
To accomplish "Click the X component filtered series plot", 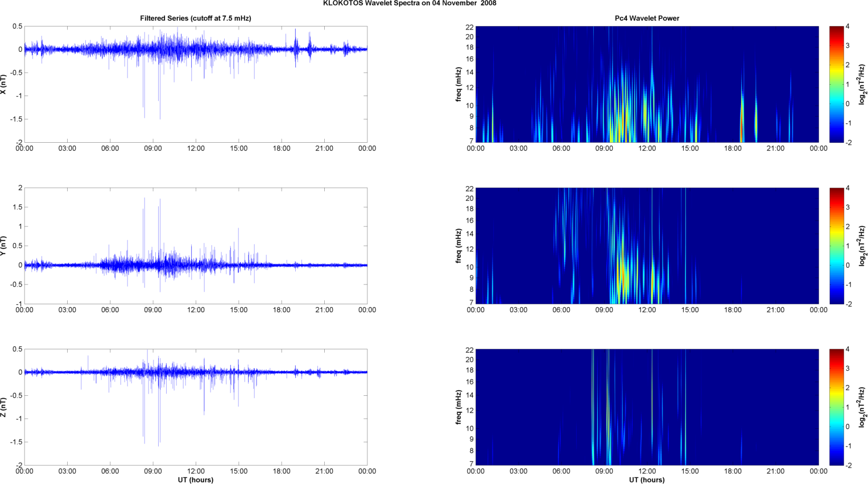I will (196, 84).
